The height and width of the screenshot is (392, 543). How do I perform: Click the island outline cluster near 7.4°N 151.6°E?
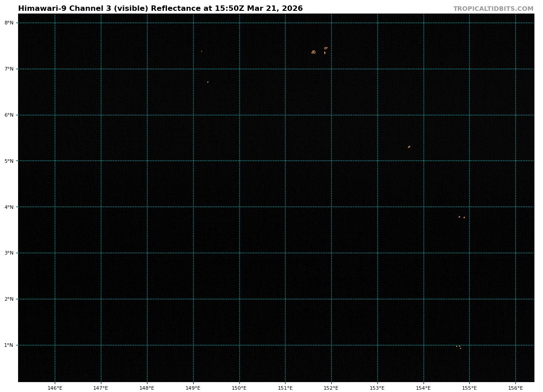pos(314,52)
